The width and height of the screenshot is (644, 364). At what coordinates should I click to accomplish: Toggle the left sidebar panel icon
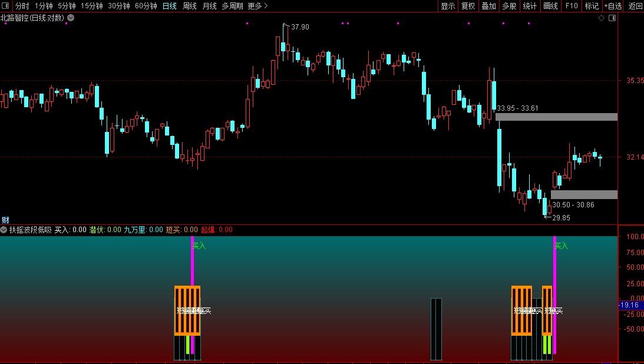click(6, 6)
